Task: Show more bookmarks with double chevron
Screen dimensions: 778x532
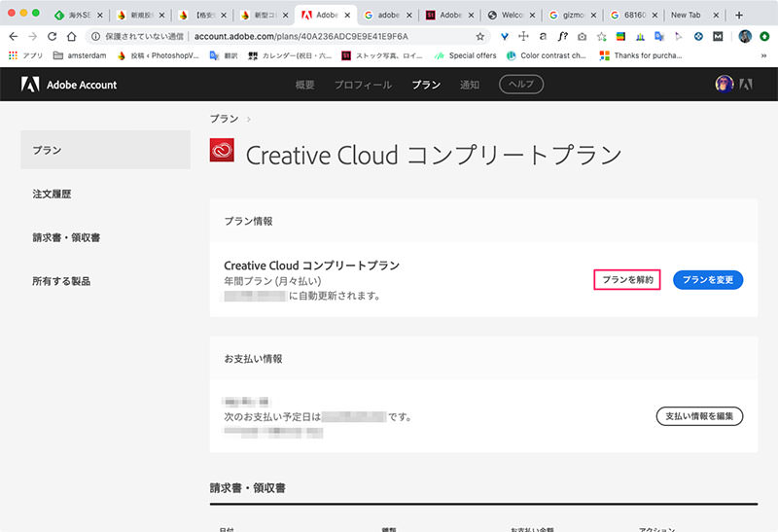Action: (x=763, y=55)
